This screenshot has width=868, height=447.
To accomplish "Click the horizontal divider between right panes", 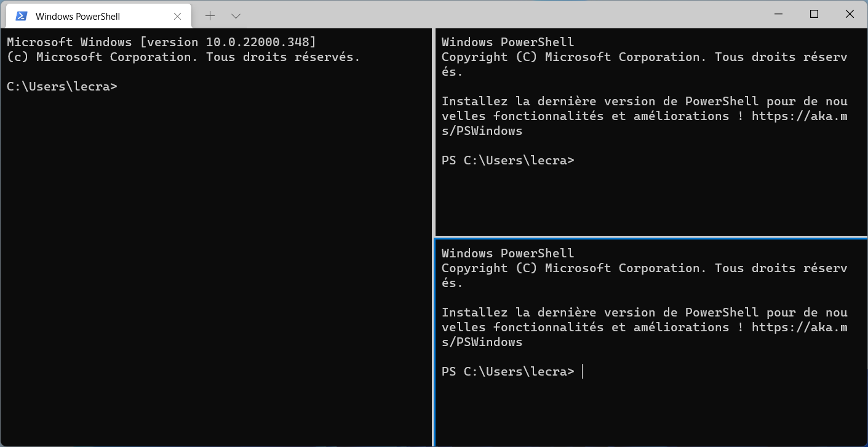I will [x=651, y=238].
